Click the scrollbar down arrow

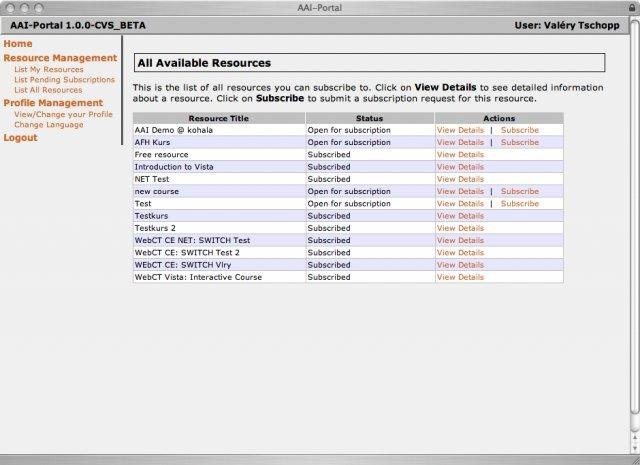click(635, 448)
